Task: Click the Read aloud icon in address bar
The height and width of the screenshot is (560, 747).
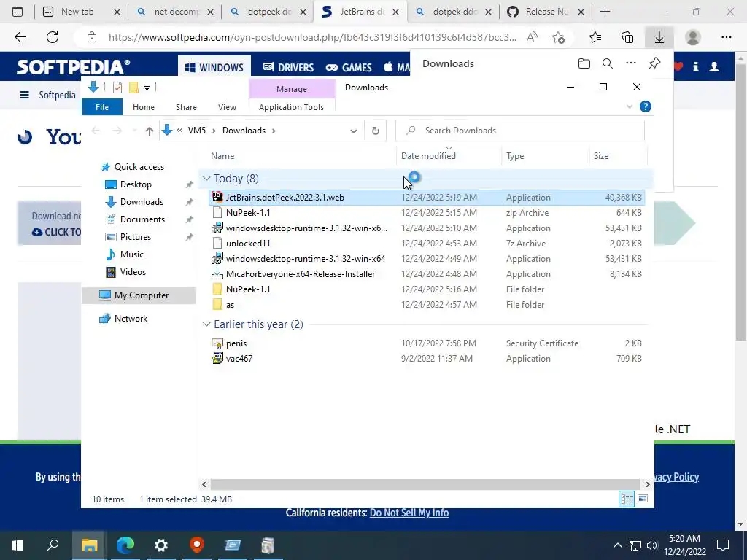Action: pyautogui.click(x=532, y=37)
